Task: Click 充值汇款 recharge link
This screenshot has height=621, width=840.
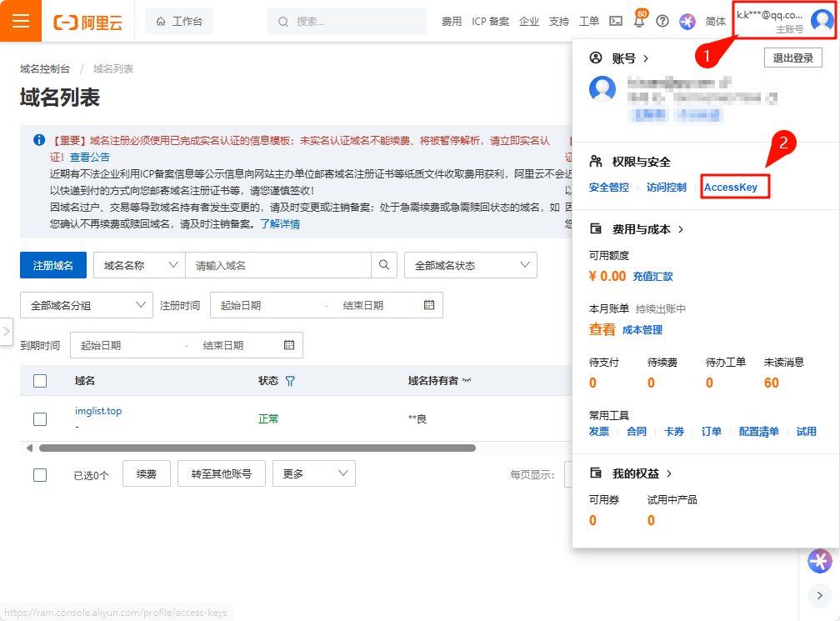Action: point(652,277)
